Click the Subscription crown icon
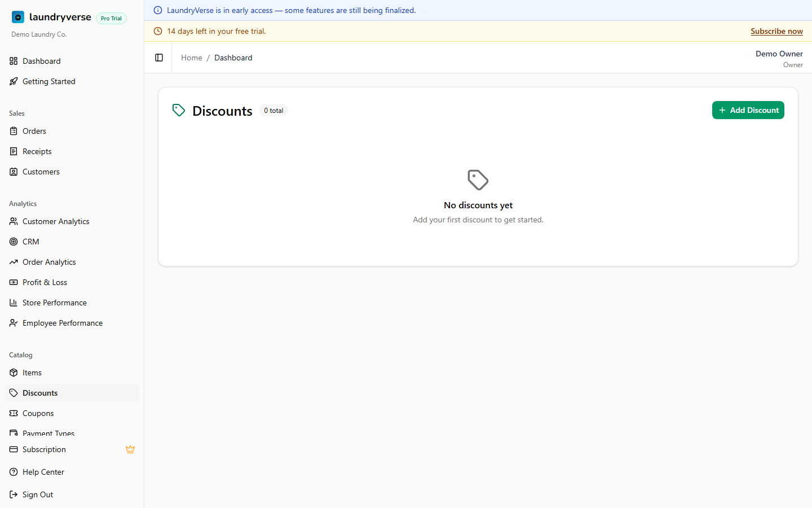The height and width of the screenshot is (508, 812). [130, 449]
